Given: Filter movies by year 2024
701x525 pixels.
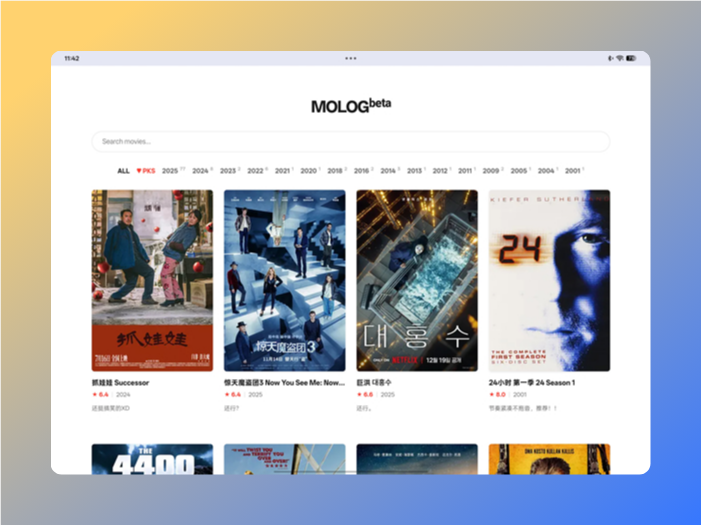Looking at the screenshot, I should tap(201, 171).
